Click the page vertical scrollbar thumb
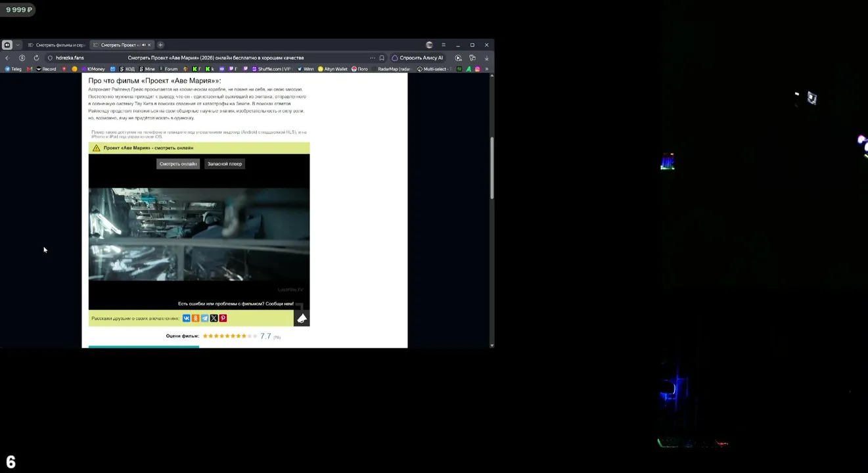This screenshot has width=868, height=473. 491,168
